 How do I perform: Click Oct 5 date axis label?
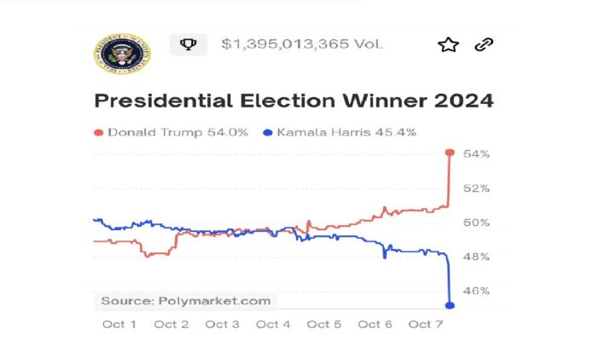pos(324,324)
